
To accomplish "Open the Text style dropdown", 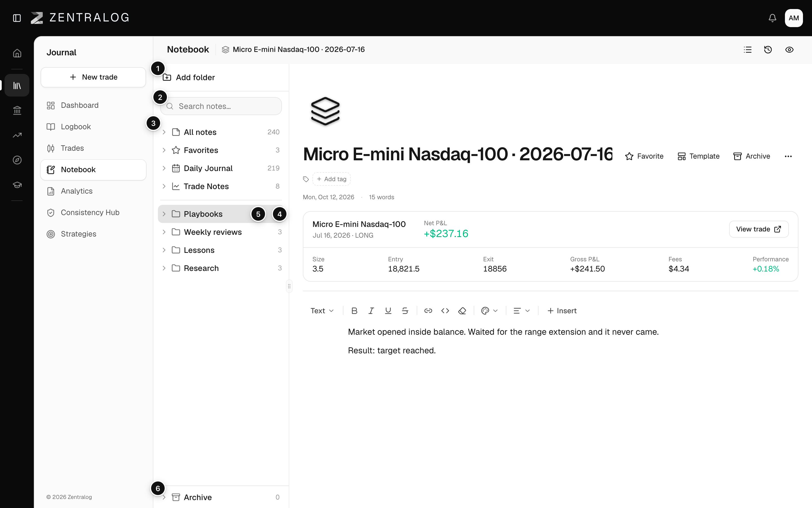I will click(322, 311).
